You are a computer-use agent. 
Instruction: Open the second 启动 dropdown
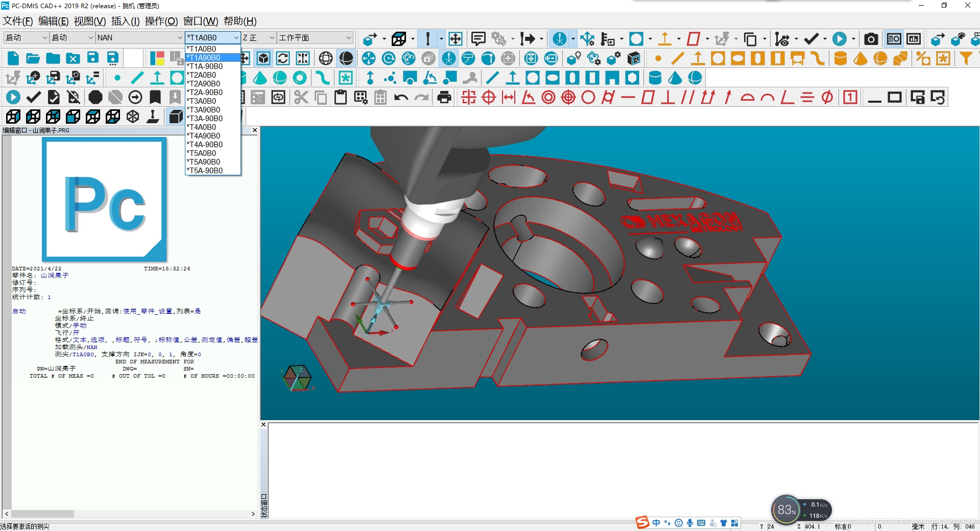[x=72, y=37]
